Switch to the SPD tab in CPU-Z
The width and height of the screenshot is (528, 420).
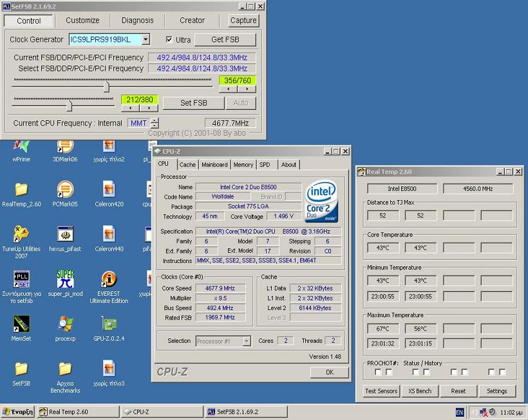pos(265,165)
